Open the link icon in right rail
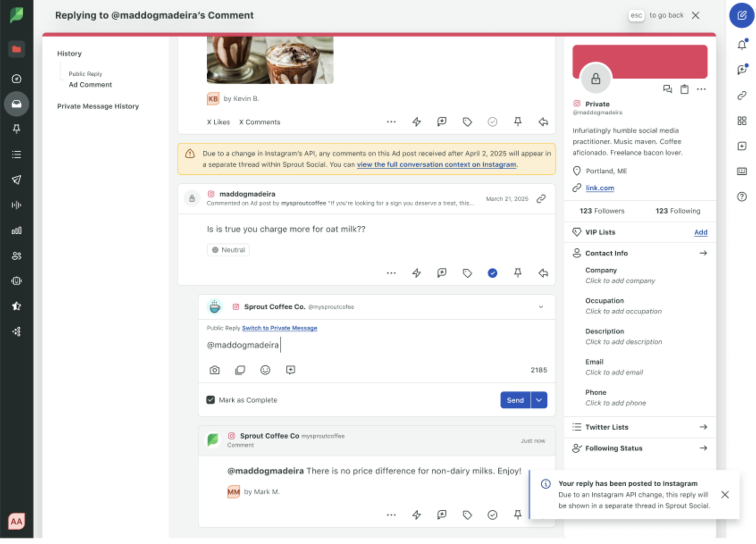The width and height of the screenshot is (756, 544). [742, 96]
